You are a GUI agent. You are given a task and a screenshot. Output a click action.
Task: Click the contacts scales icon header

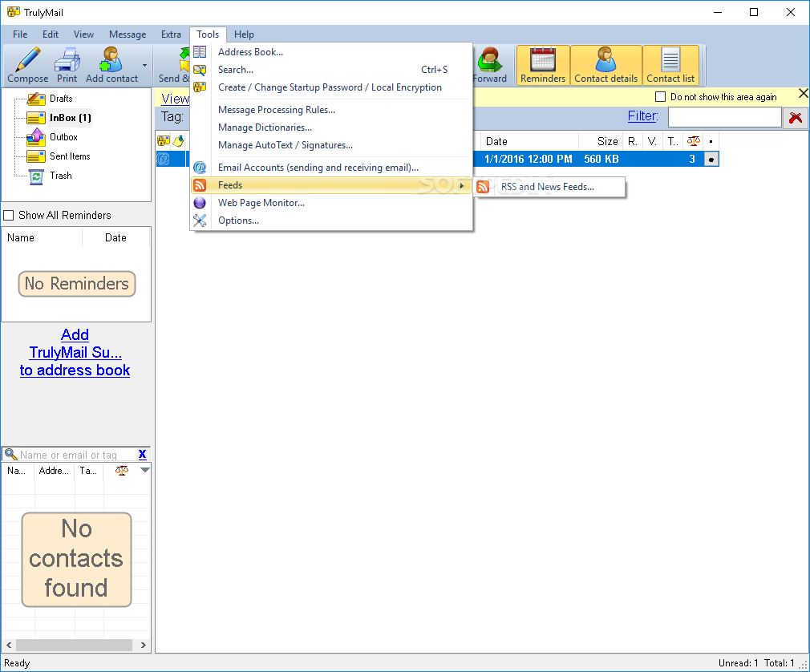(x=122, y=471)
